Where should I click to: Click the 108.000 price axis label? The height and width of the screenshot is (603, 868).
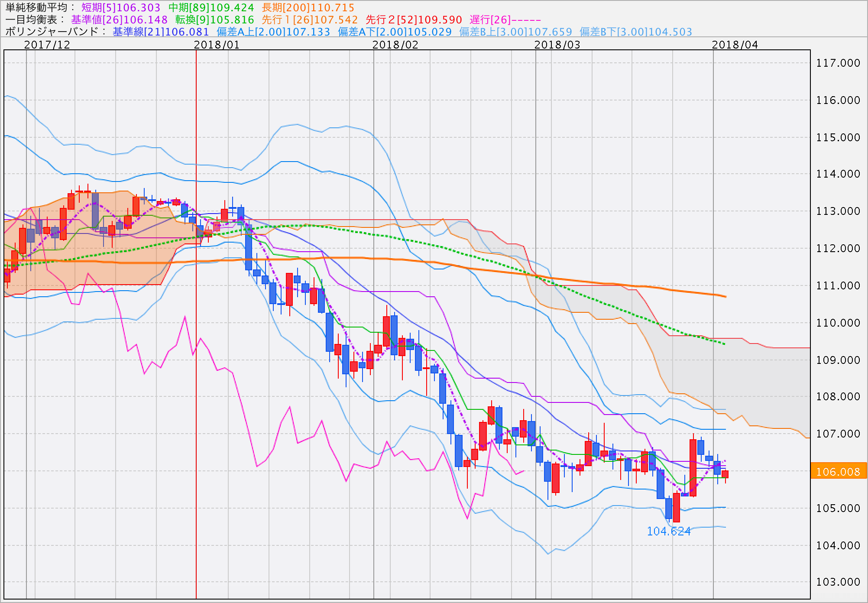[838, 396]
